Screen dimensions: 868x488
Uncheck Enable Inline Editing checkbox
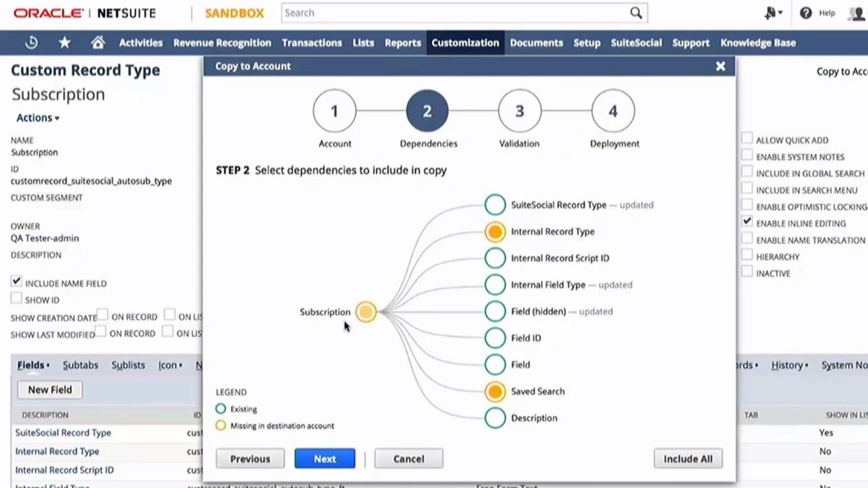(747, 221)
